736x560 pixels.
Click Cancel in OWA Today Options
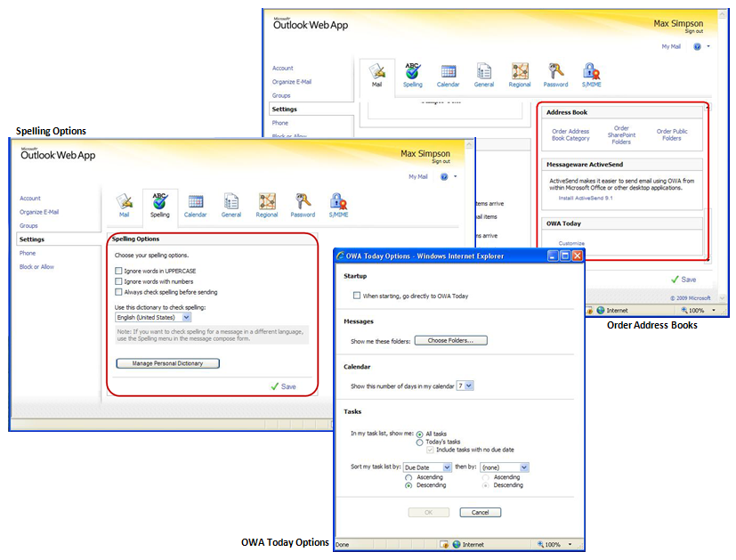point(481,512)
